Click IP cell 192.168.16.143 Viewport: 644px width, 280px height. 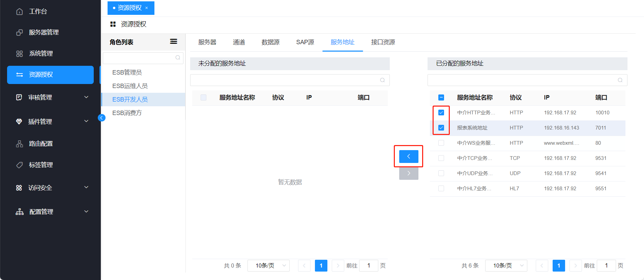[561, 128]
